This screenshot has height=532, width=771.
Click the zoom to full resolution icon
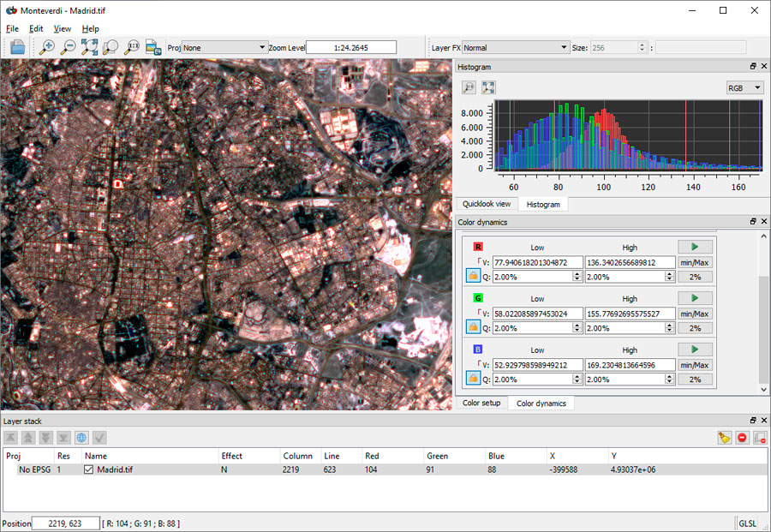(x=131, y=48)
